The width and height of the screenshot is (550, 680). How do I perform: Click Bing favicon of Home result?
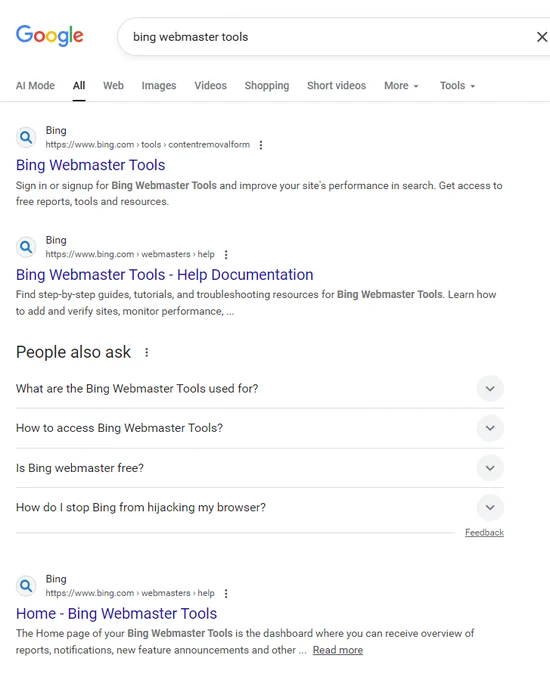pos(26,586)
